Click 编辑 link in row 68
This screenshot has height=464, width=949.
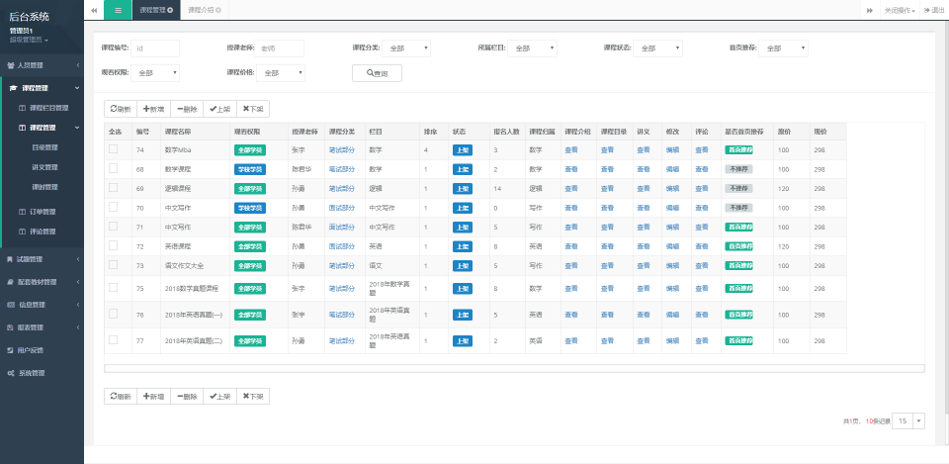[x=672, y=169]
